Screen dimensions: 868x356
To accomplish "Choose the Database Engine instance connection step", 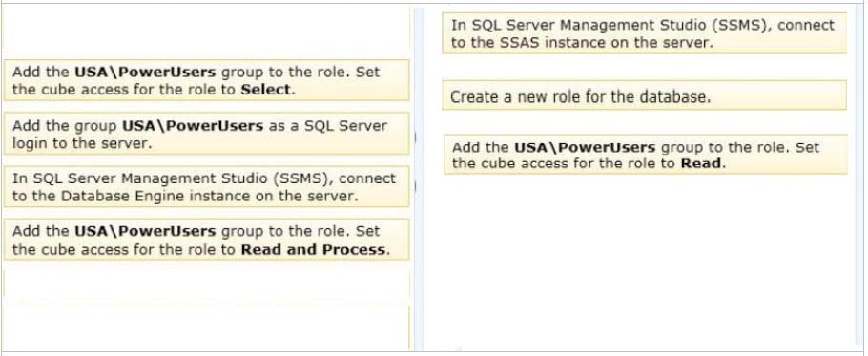I will point(206,186).
